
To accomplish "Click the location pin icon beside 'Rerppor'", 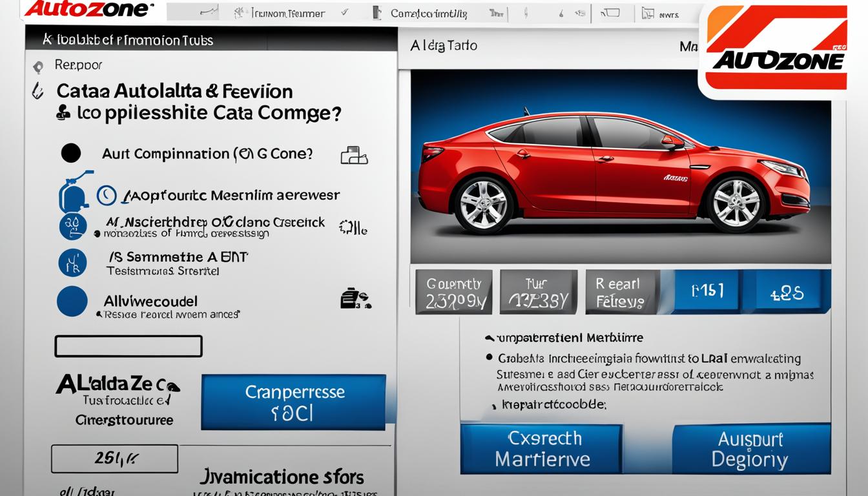I will tap(38, 66).
